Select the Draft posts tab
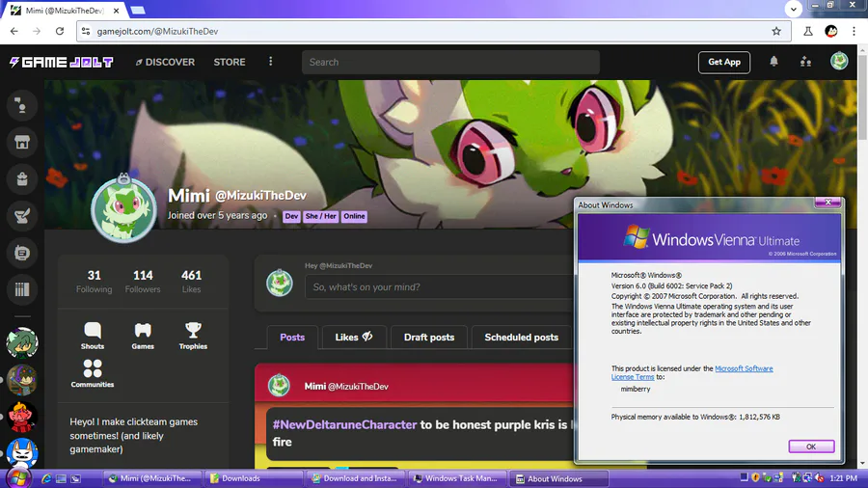Screen dimensions: 868x488 click(429, 337)
